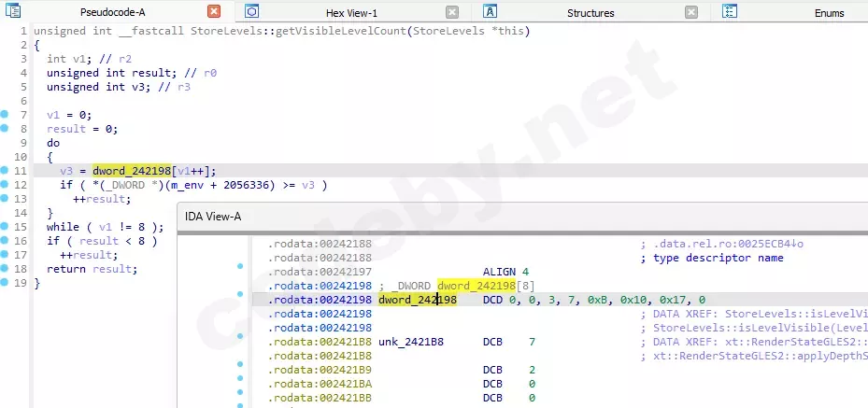Image resolution: width=868 pixels, height=408 pixels.
Task: Click the 'unsigned int result; // r0' declaration
Action: coord(132,73)
